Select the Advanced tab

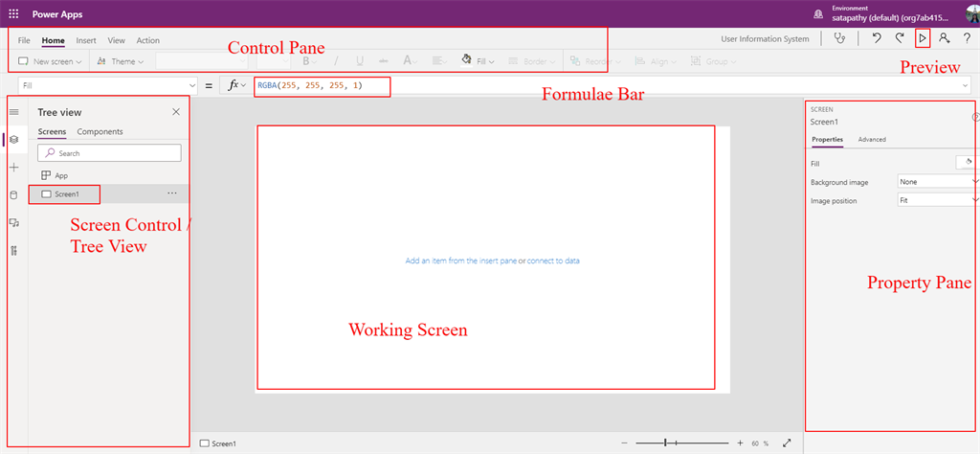[872, 140]
